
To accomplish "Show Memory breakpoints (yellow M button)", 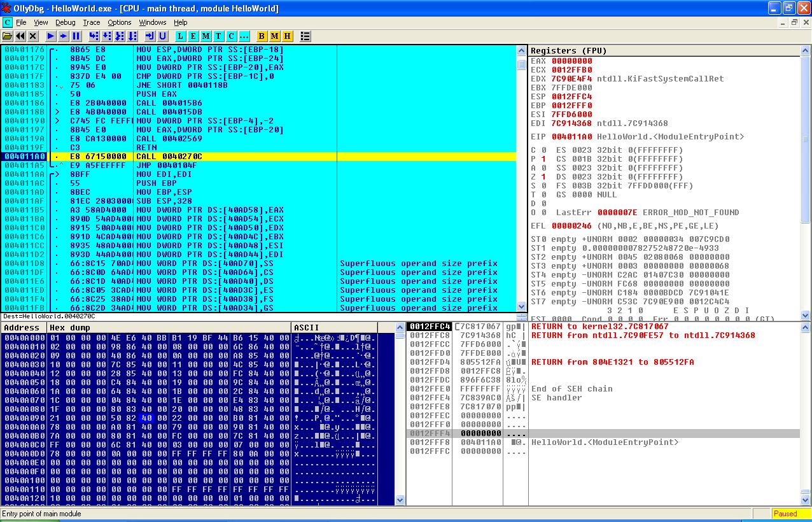I will pyautogui.click(x=274, y=36).
